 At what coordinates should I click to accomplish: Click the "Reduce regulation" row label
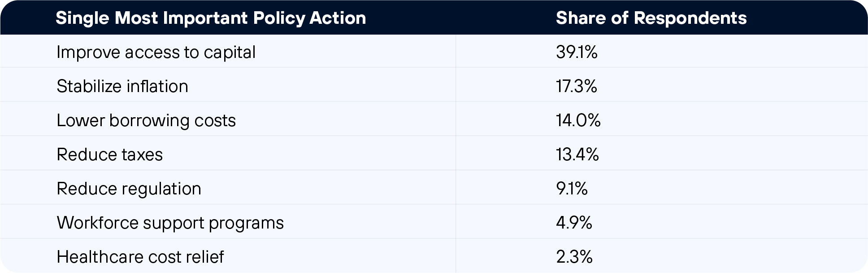(x=129, y=189)
